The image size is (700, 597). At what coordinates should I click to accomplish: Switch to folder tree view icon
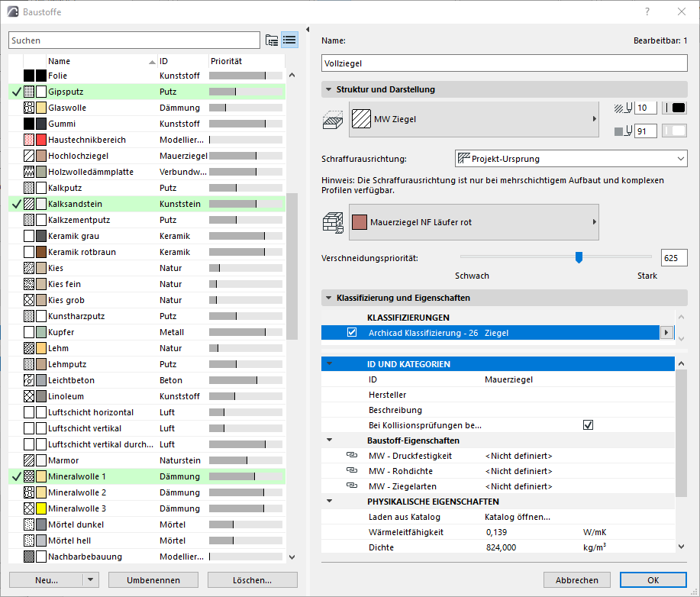(x=271, y=40)
